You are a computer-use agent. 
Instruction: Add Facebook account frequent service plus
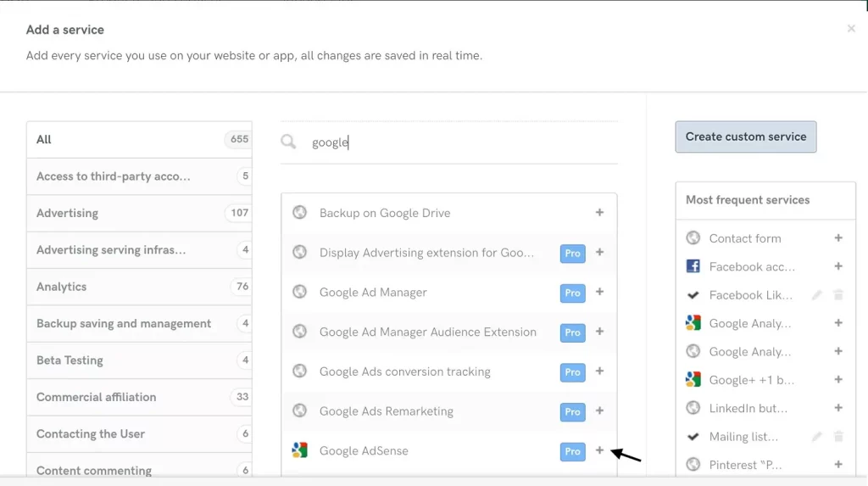click(838, 266)
